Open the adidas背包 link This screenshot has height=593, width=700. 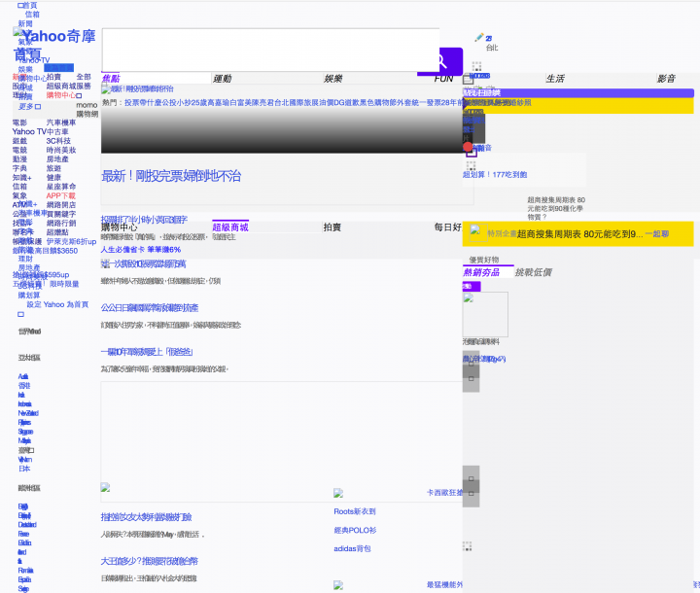[x=352, y=549]
